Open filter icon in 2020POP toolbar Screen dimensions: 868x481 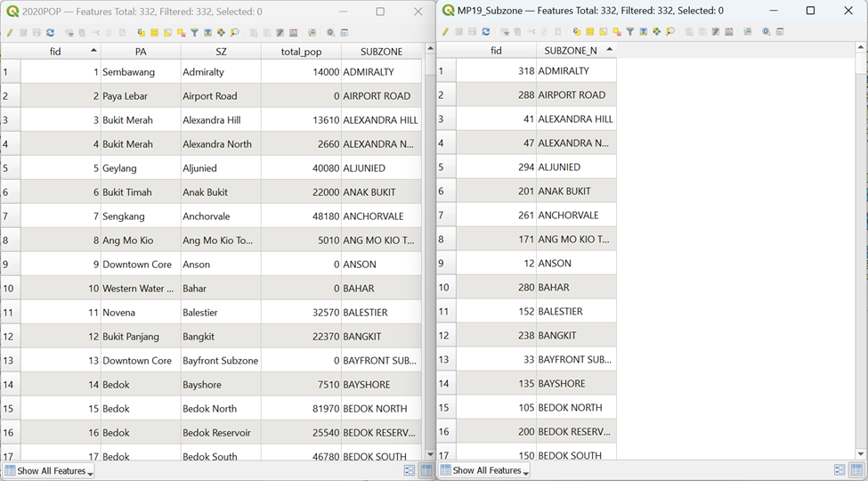pos(194,33)
